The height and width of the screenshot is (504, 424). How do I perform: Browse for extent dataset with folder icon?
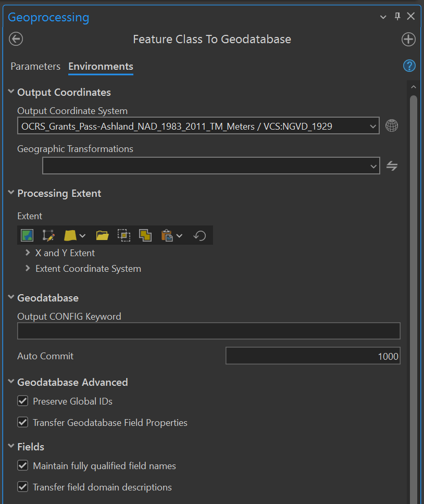point(102,235)
